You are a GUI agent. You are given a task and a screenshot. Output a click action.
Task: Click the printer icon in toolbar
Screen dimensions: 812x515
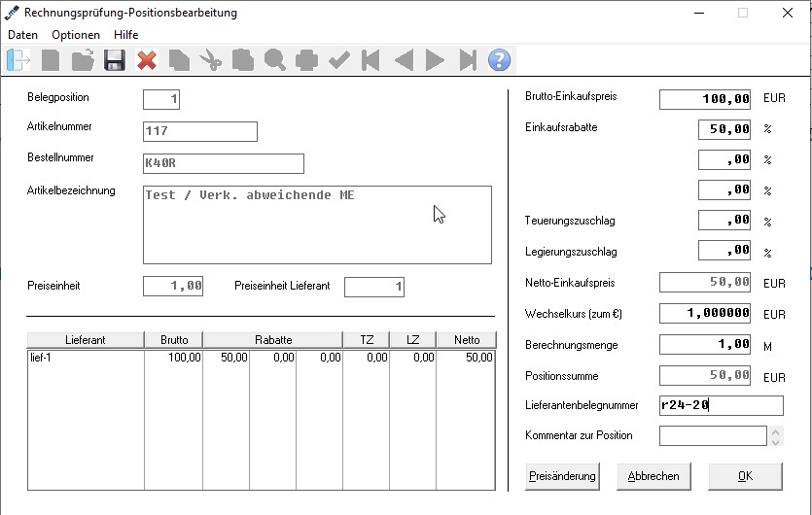[306, 60]
